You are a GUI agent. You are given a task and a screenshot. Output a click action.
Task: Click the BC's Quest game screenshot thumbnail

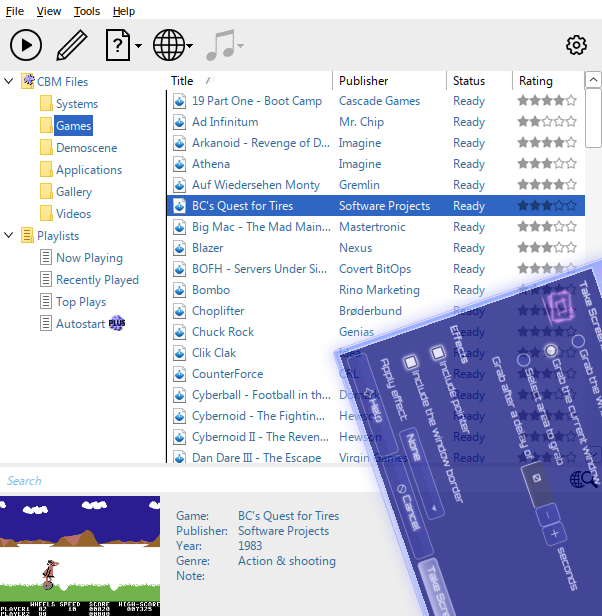pos(80,556)
